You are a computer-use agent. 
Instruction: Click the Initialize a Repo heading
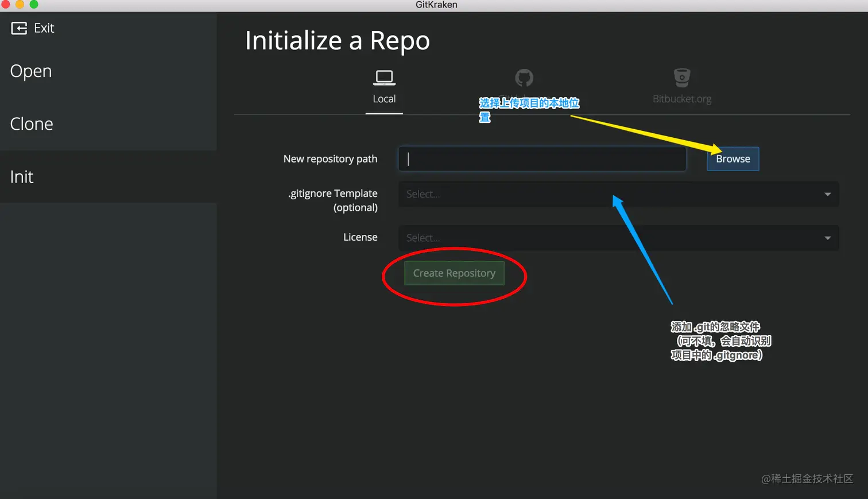point(338,41)
